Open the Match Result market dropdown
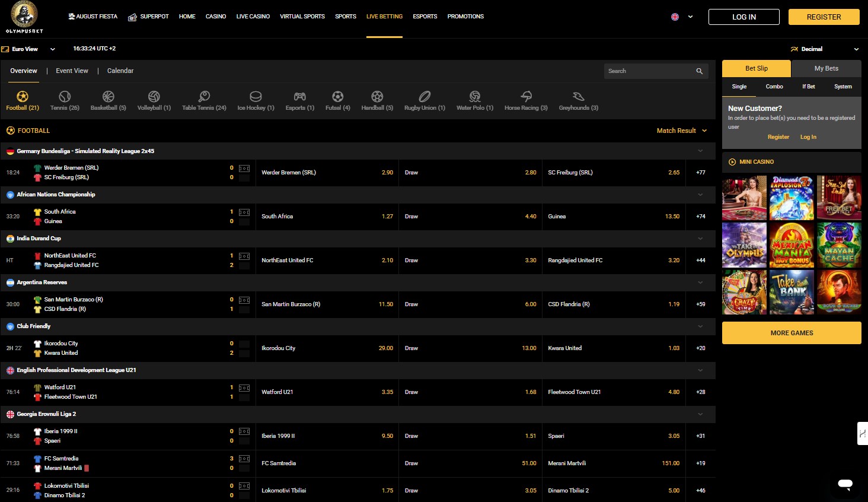The height and width of the screenshot is (502, 868). click(x=682, y=131)
